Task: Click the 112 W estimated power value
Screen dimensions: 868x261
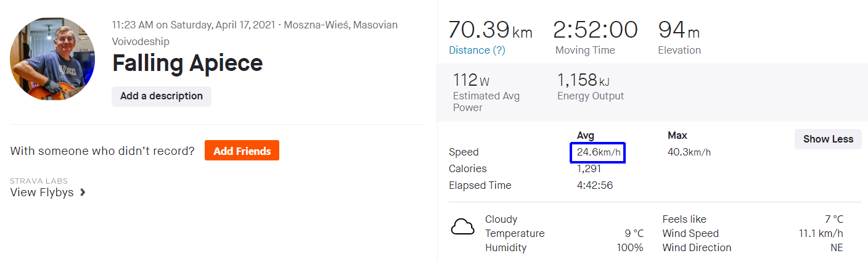Action: tap(472, 80)
